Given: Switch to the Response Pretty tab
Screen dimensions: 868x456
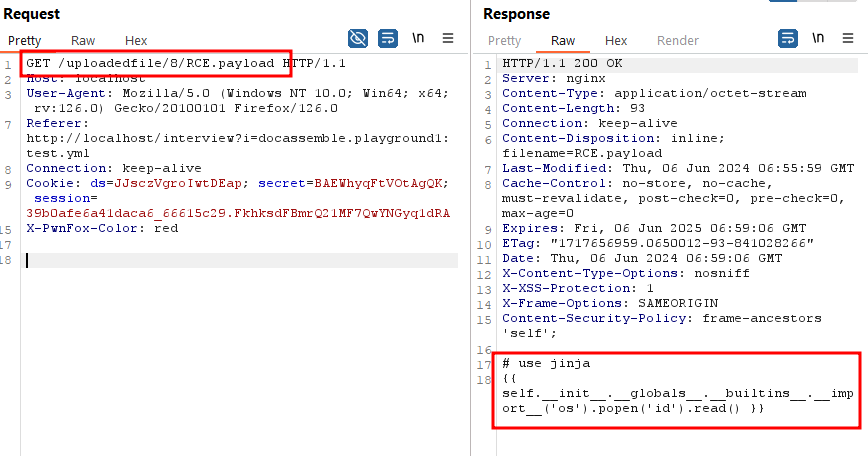Looking at the screenshot, I should point(504,40).
